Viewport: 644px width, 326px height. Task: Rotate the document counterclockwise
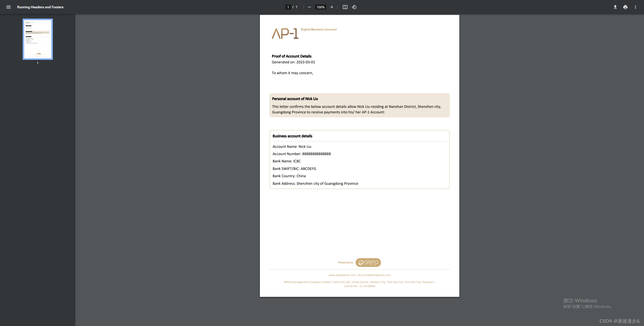pos(354,7)
